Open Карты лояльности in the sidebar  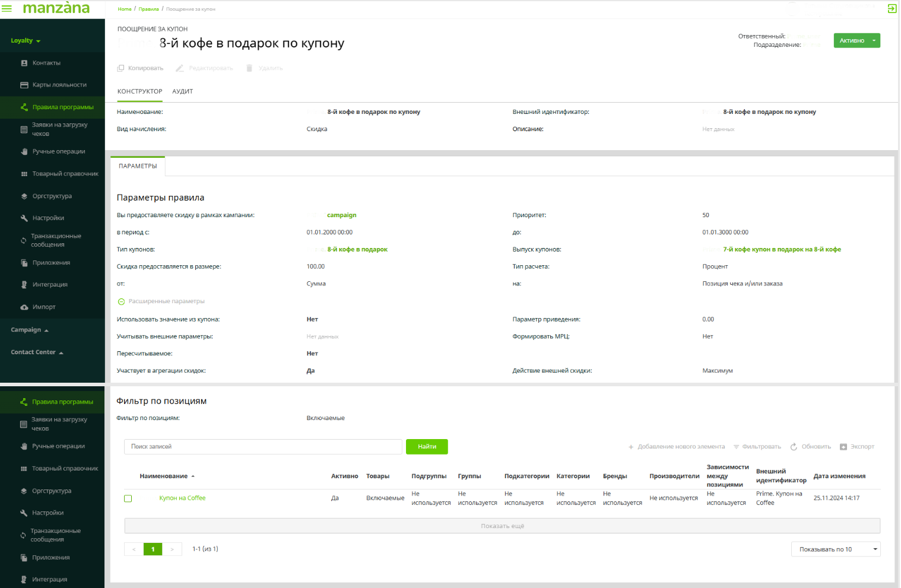[59, 85]
